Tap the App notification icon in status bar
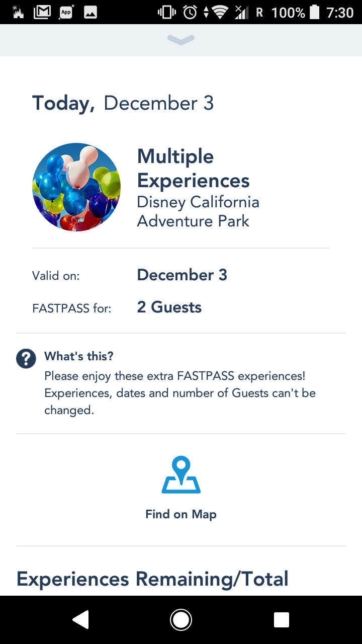The image size is (362, 644). coord(66,12)
